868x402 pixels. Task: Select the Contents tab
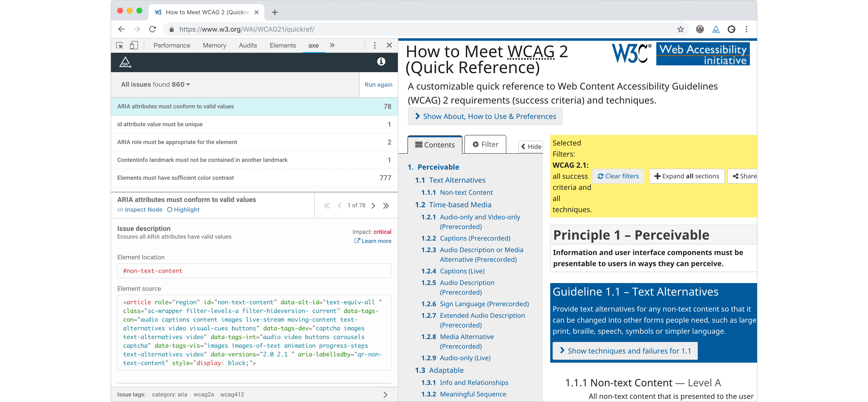[435, 145]
